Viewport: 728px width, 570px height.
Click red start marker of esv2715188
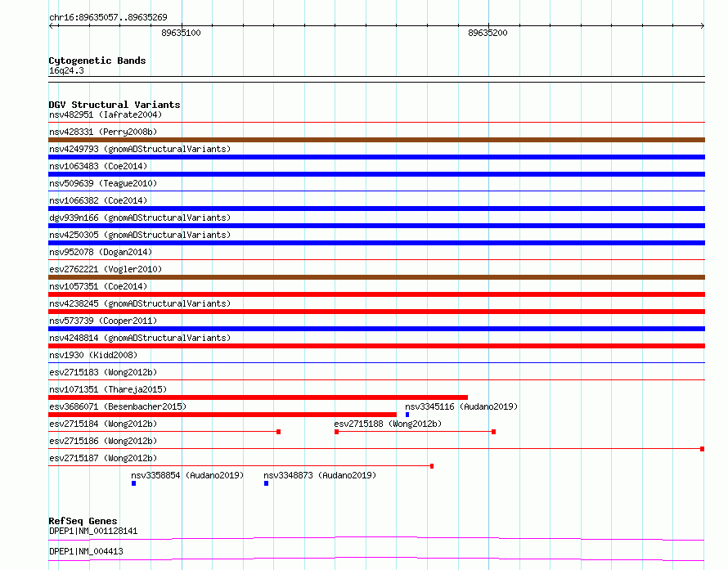(337, 432)
